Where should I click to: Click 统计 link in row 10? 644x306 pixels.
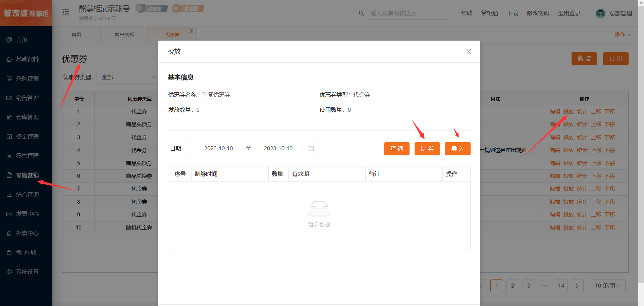tap(582, 228)
